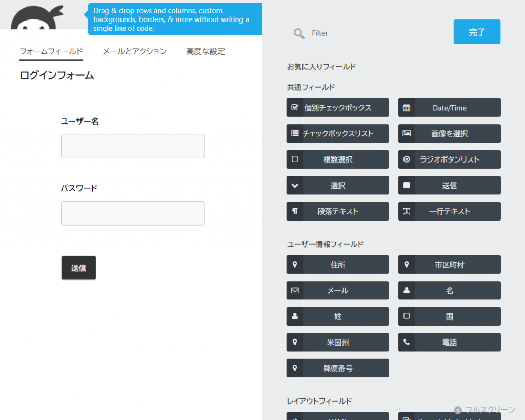
Task: Click the magnifying glass search icon
Action: 299,33
